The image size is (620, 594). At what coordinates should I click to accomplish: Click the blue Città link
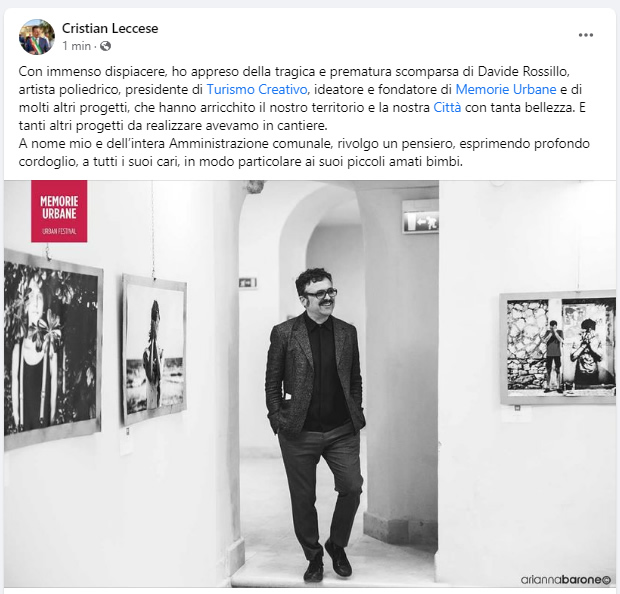point(447,108)
